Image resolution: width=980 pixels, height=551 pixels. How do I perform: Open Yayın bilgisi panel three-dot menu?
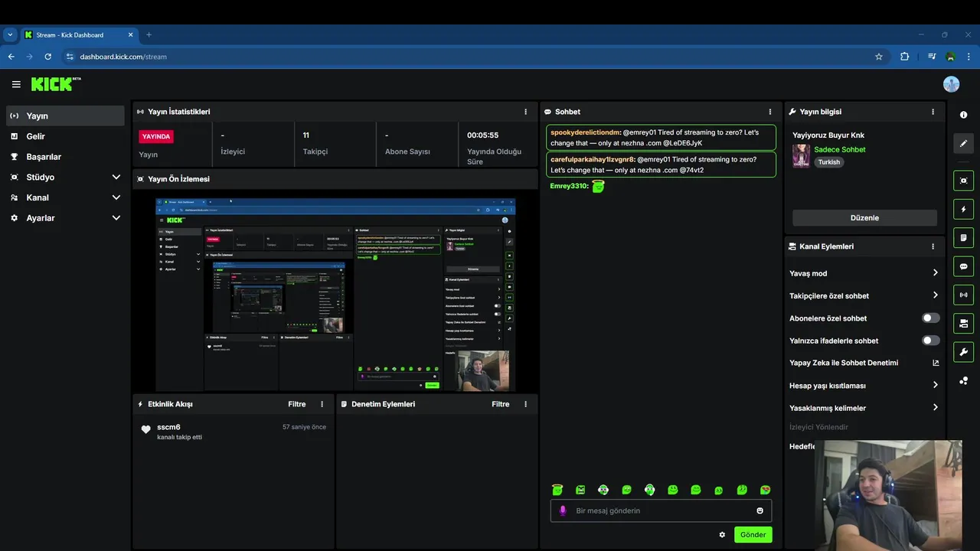point(933,112)
